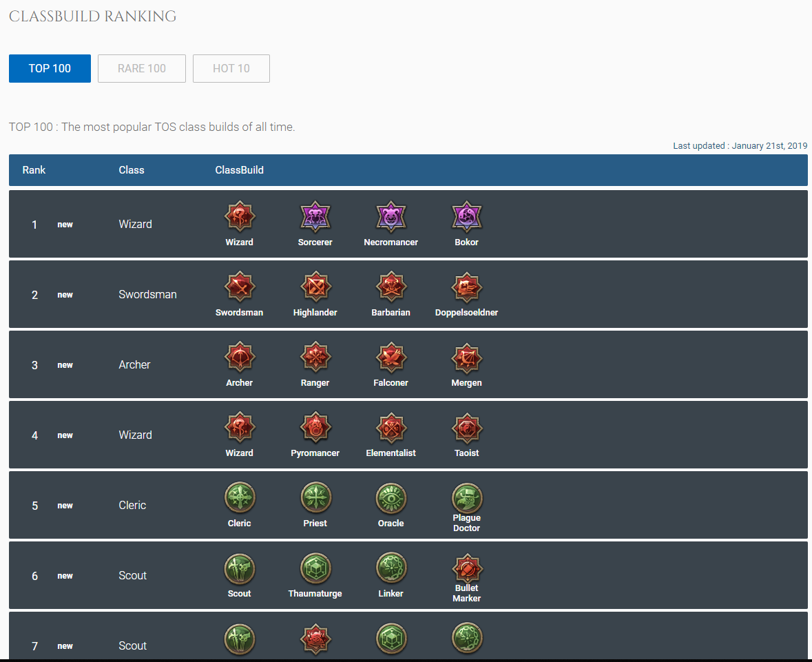Image resolution: width=812 pixels, height=662 pixels.
Task: Open the Plague Doctor class icon
Action: (x=467, y=497)
